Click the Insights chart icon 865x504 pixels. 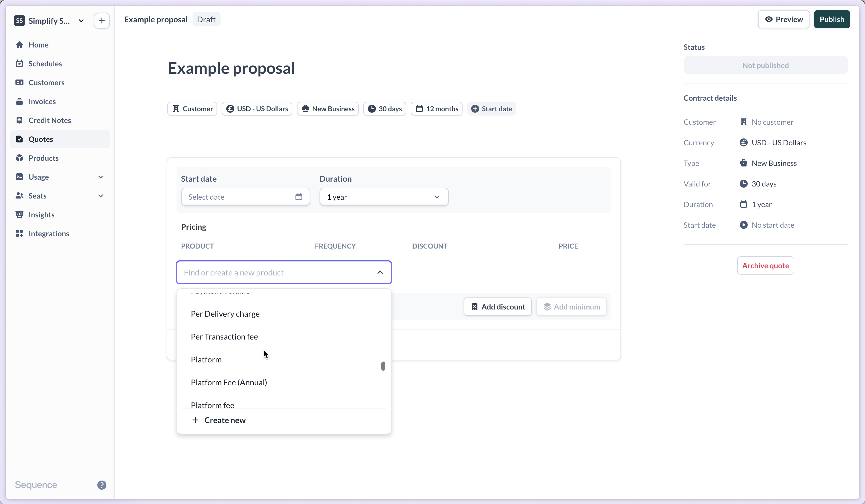pos(19,215)
